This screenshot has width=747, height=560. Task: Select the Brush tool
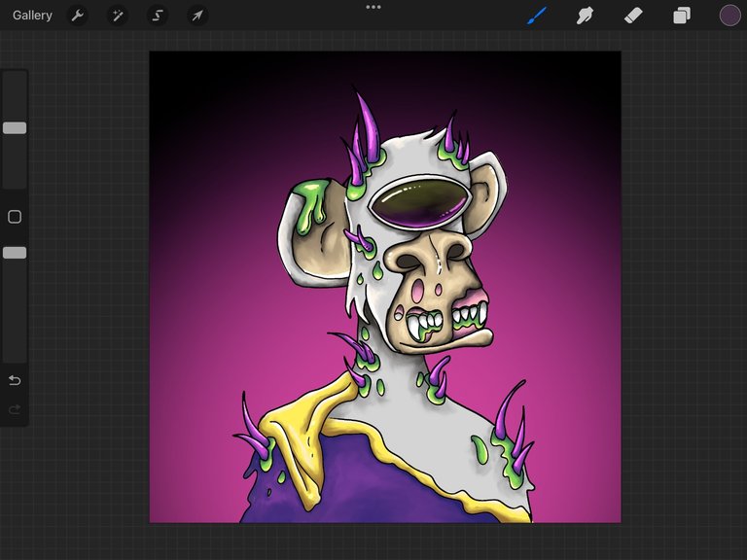click(x=537, y=16)
